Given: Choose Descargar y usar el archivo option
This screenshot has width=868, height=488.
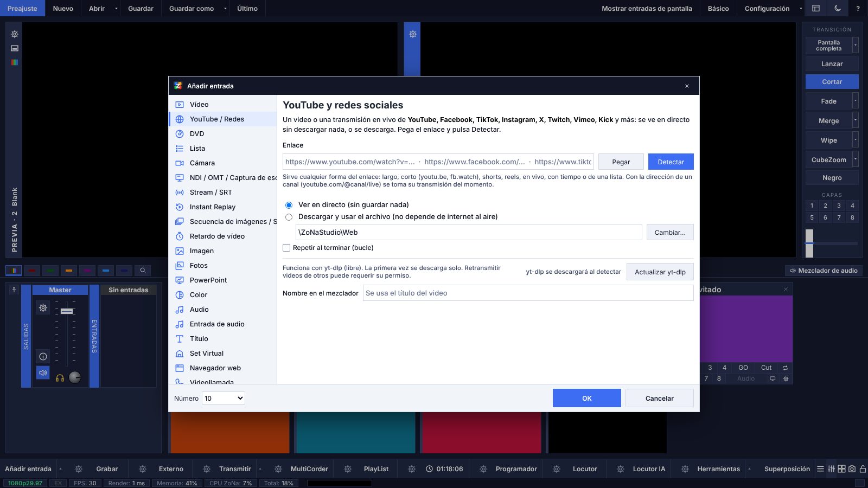Looking at the screenshot, I should click(x=289, y=217).
